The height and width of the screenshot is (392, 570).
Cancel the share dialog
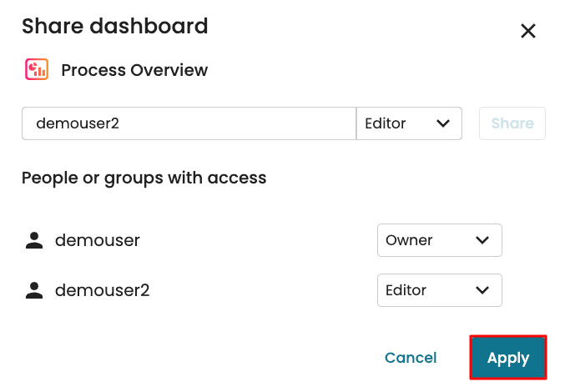coord(411,358)
